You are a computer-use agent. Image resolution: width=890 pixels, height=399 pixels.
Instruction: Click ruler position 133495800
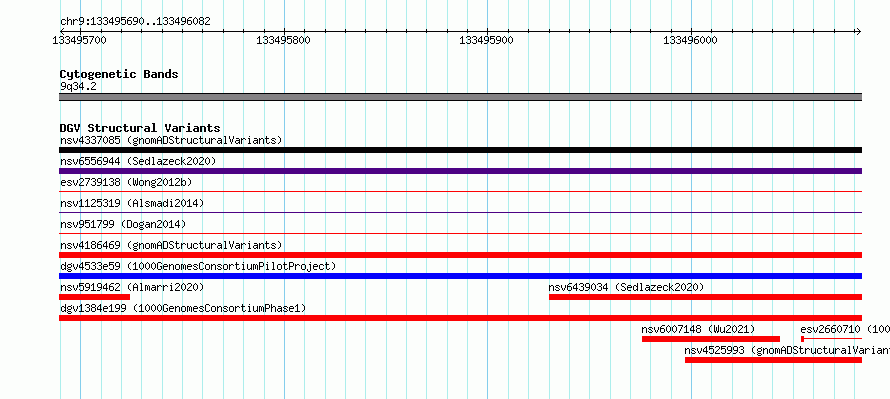click(283, 40)
